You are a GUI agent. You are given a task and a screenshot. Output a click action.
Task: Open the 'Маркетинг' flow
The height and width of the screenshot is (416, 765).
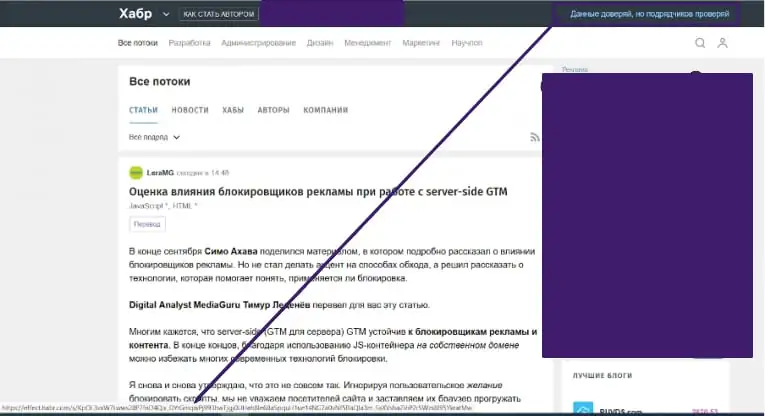click(421, 43)
